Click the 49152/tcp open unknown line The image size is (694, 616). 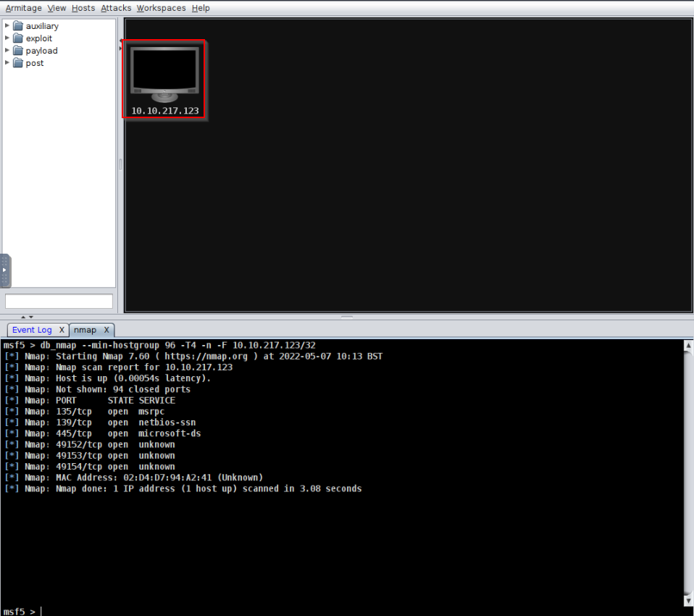(90, 445)
